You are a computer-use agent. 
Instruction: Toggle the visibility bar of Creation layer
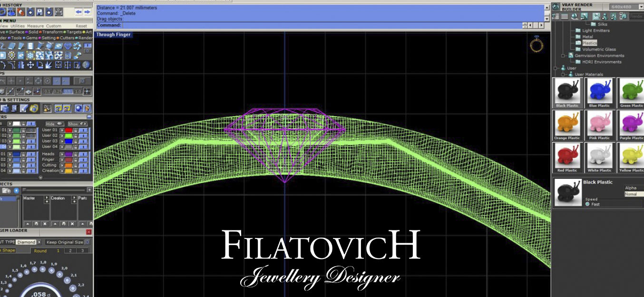click(x=83, y=170)
